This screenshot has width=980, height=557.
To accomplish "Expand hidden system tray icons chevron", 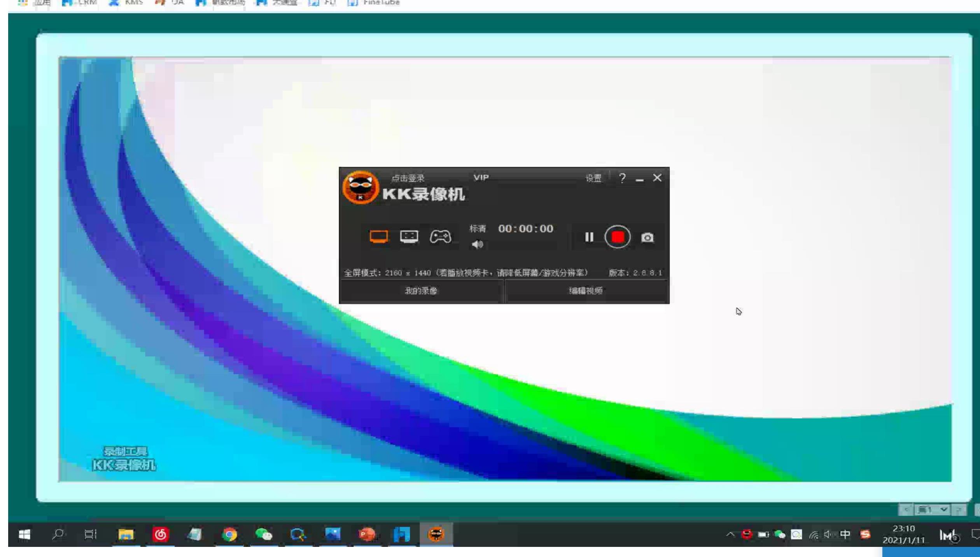I will point(730,535).
